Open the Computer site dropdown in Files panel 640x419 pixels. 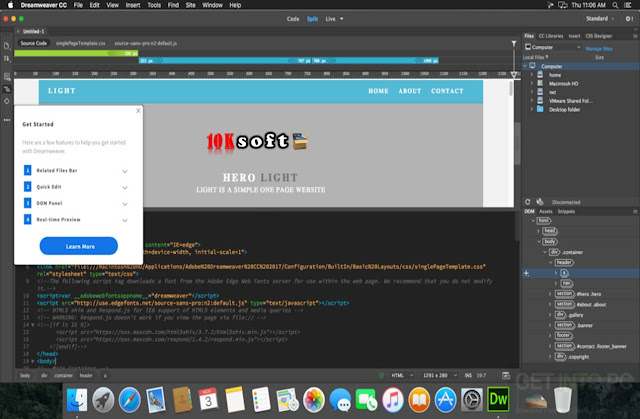pos(553,47)
